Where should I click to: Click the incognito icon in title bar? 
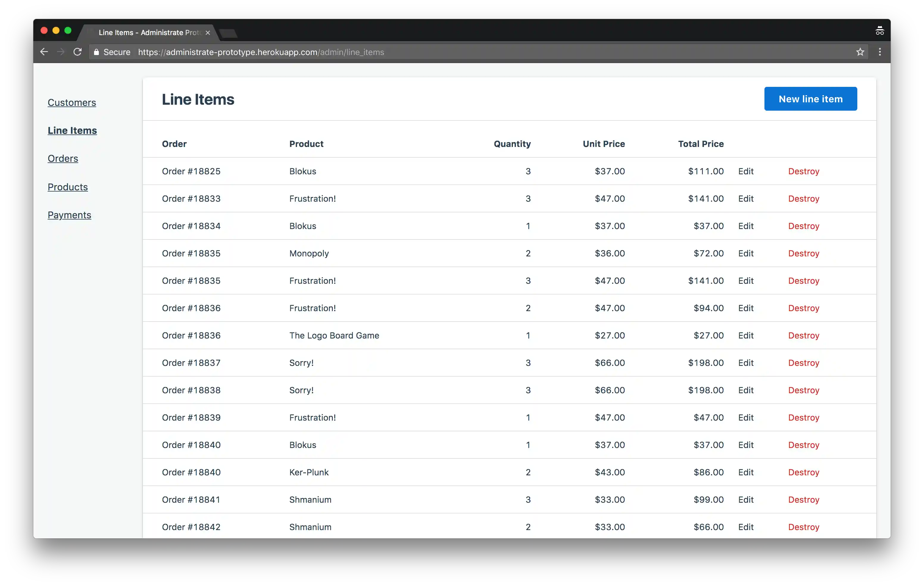click(x=879, y=31)
